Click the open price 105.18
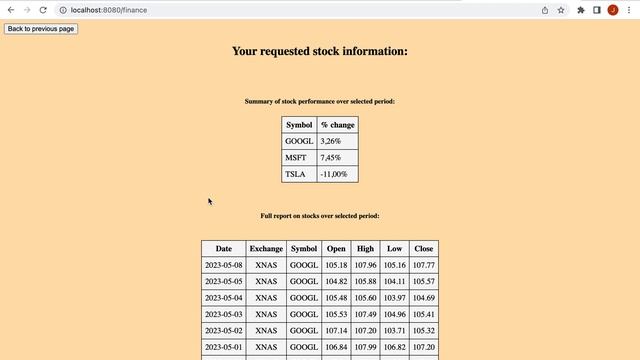 (336, 265)
